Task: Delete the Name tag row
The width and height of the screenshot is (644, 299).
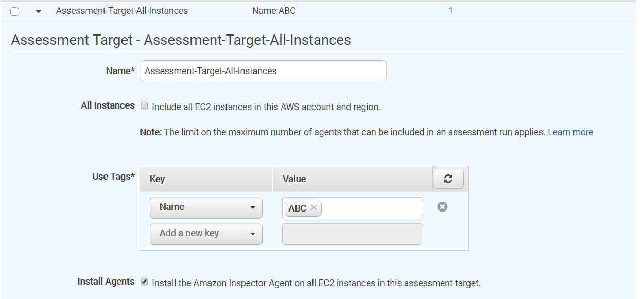Action: pos(442,207)
